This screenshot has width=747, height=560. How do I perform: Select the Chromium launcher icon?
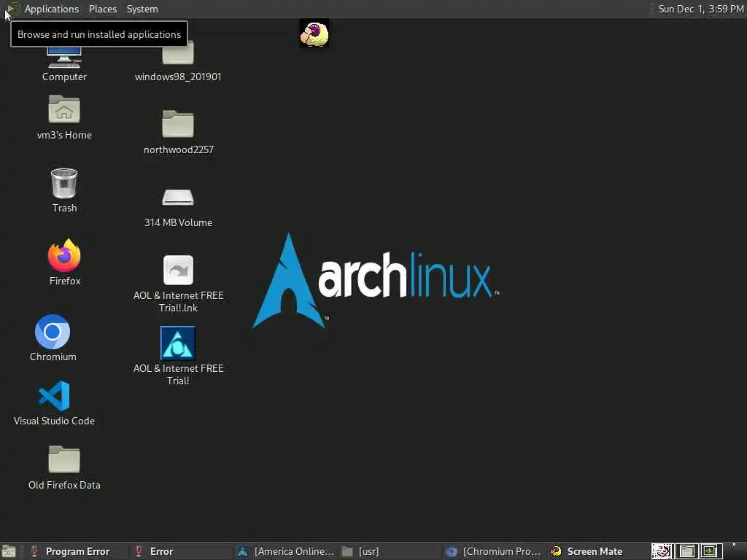(x=53, y=332)
